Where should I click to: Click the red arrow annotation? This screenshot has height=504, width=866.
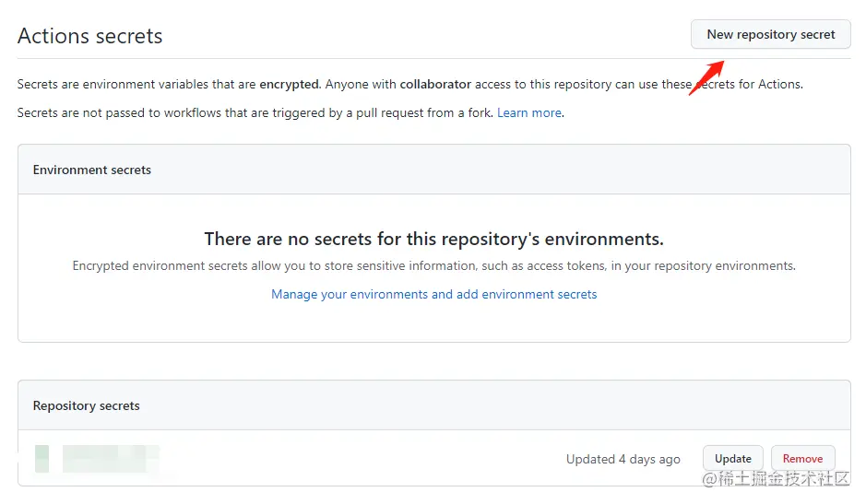pos(706,77)
